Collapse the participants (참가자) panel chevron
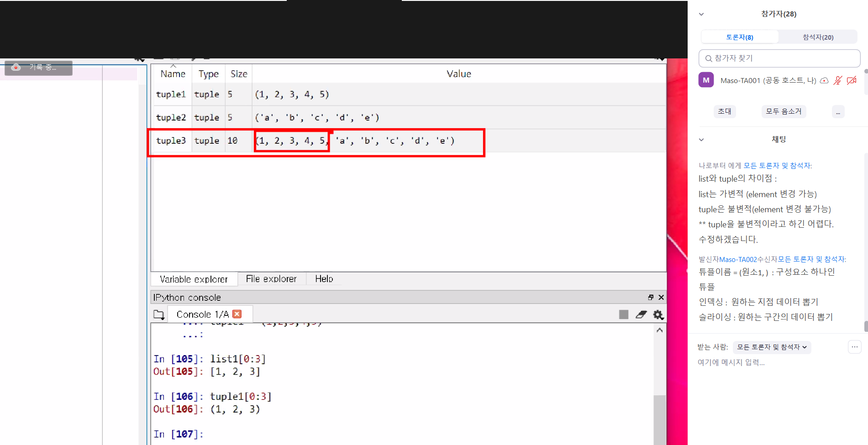The width and height of the screenshot is (868, 445). (x=701, y=14)
